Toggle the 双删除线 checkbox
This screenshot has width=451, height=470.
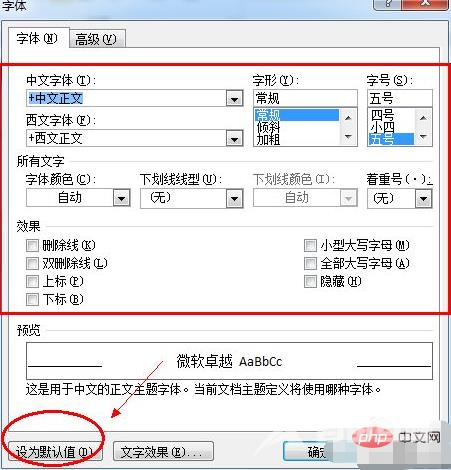[32, 263]
